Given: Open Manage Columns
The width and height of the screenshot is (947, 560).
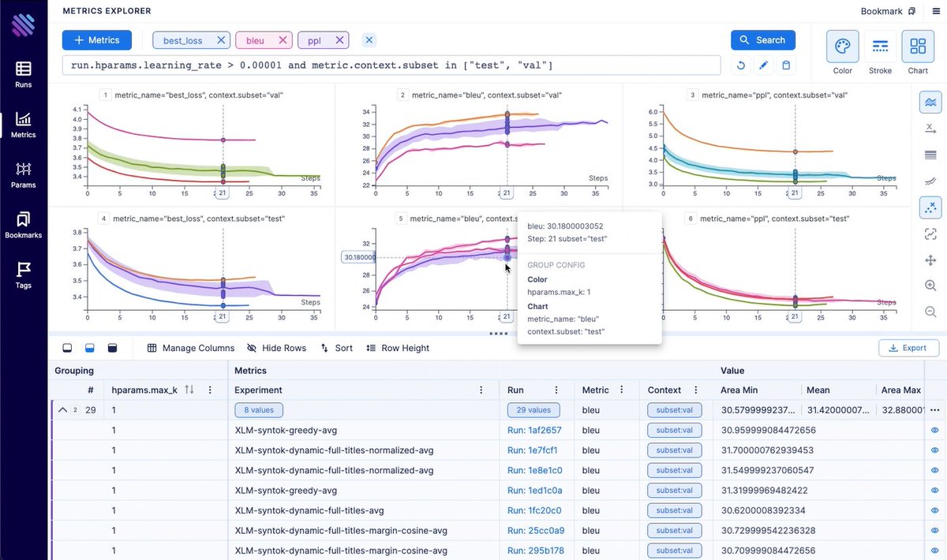Looking at the screenshot, I should (191, 348).
